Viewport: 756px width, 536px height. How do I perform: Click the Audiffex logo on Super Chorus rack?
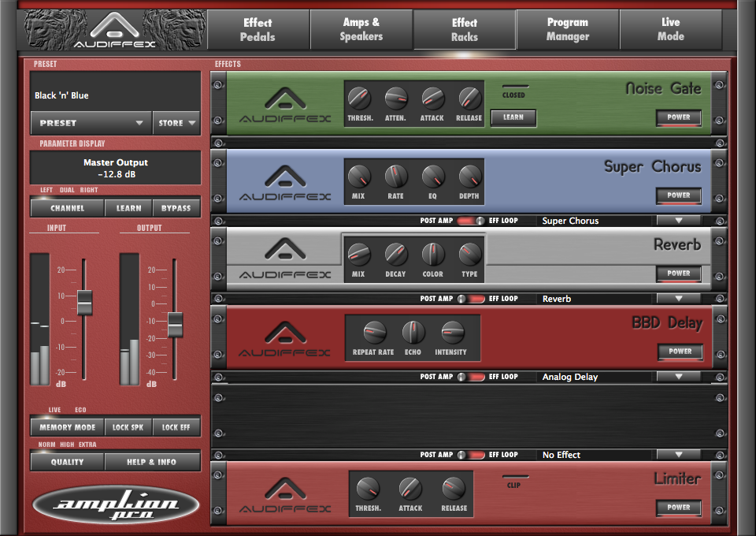[x=285, y=184]
